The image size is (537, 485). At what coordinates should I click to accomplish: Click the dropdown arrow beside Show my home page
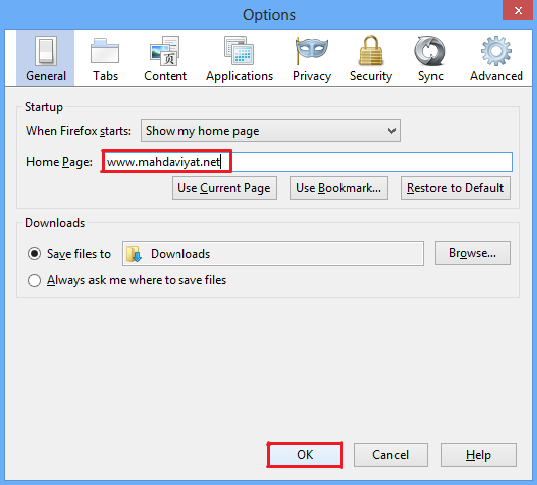391,130
